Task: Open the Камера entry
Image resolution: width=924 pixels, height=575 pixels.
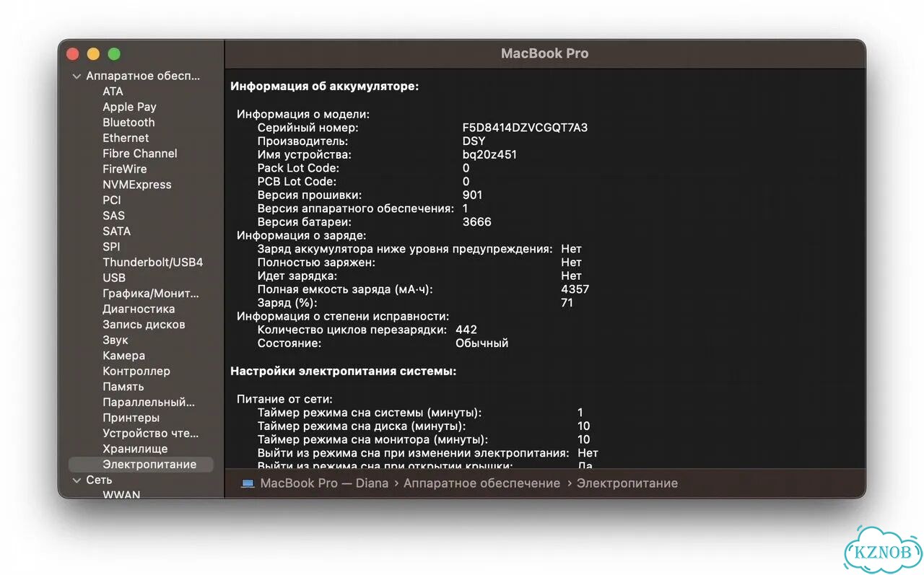Action: tap(123, 356)
